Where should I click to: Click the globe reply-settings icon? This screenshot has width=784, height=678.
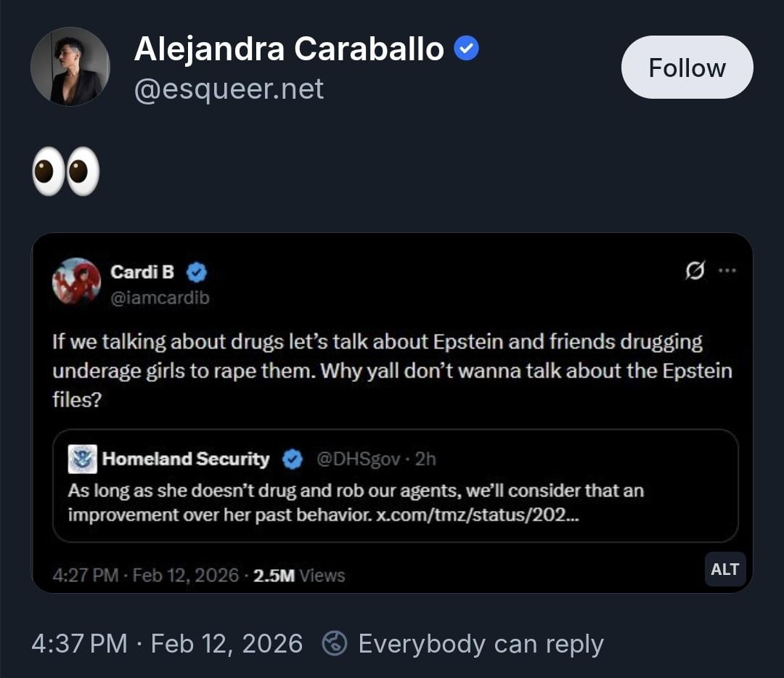[335, 644]
